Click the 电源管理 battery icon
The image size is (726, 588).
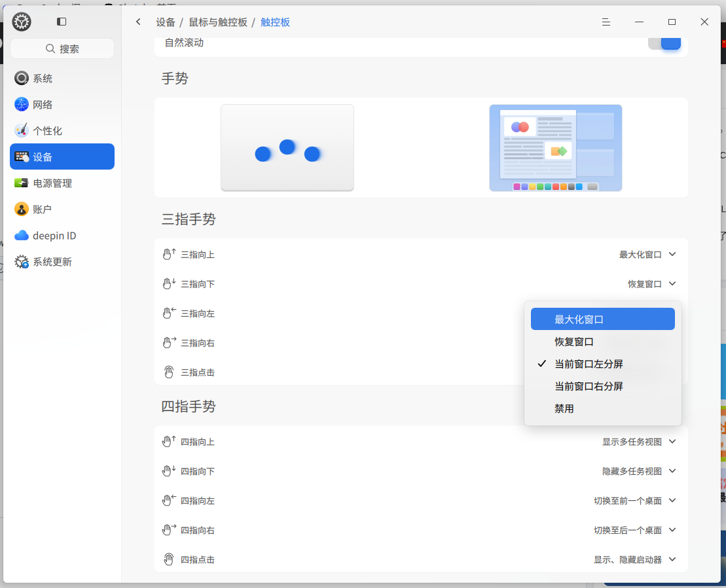pyautogui.click(x=22, y=183)
